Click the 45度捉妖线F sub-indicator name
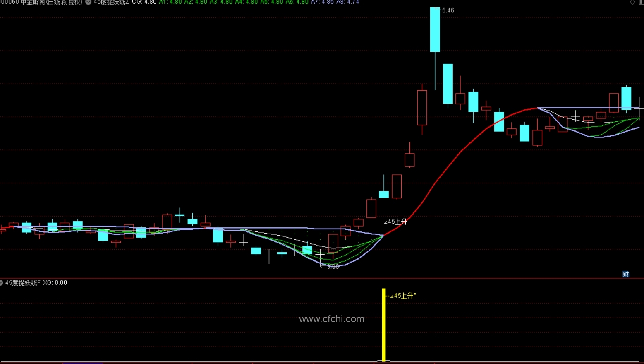The height and width of the screenshot is (364, 644). pos(22,283)
